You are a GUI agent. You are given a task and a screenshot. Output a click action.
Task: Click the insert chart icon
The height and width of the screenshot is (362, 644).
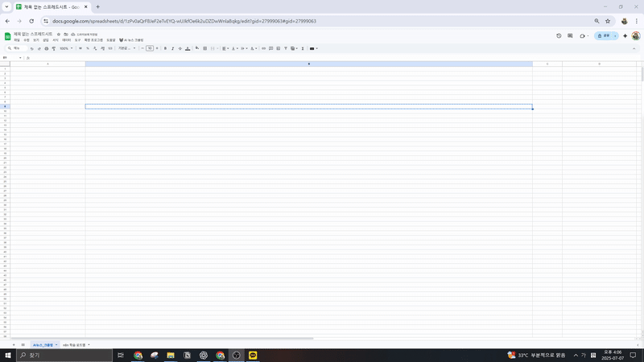coord(279,48)
